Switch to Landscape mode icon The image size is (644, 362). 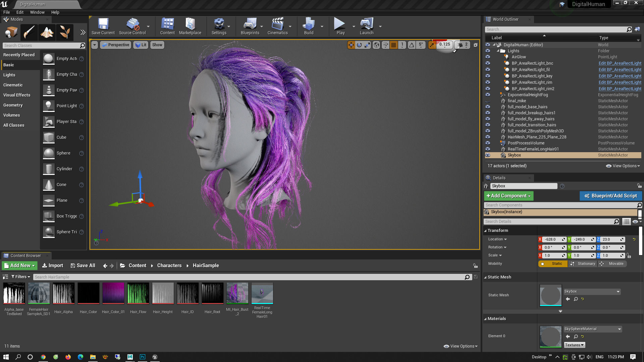(x=47, y=33)
